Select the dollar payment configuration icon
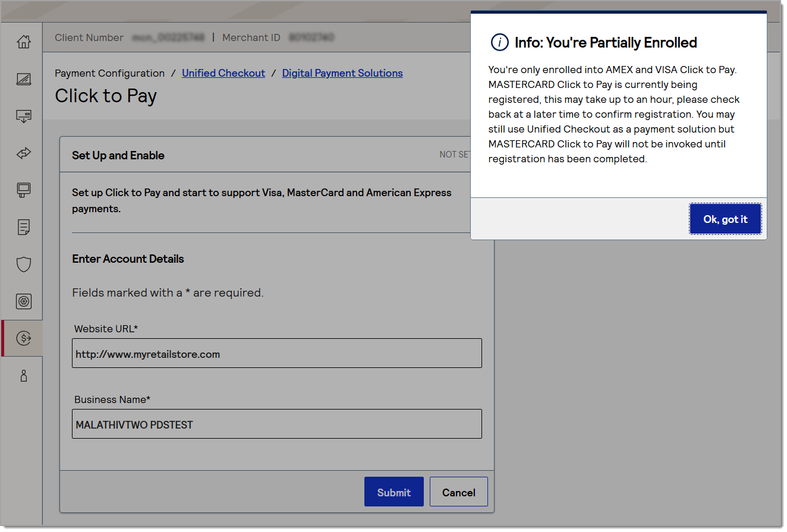 click(x=23, y=338)
